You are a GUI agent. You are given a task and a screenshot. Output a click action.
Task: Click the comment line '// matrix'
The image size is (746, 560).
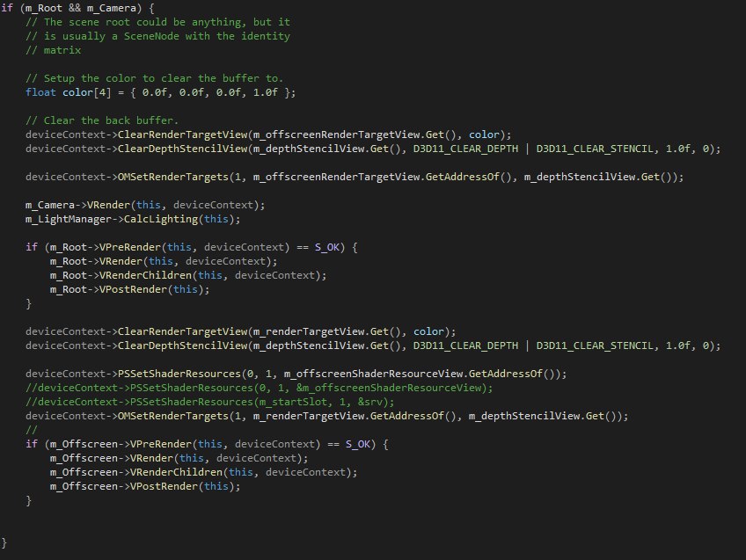[x=54, y=50]
